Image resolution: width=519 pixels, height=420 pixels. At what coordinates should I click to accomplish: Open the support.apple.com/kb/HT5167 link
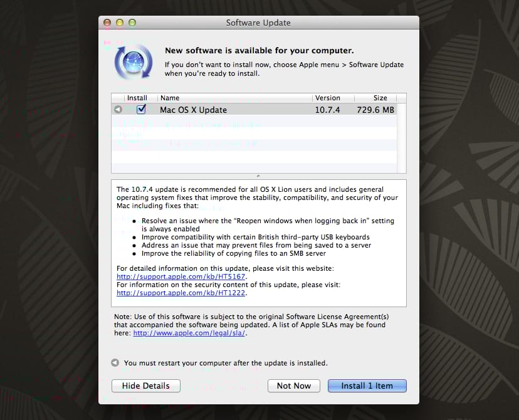click(x=181, y=276)
